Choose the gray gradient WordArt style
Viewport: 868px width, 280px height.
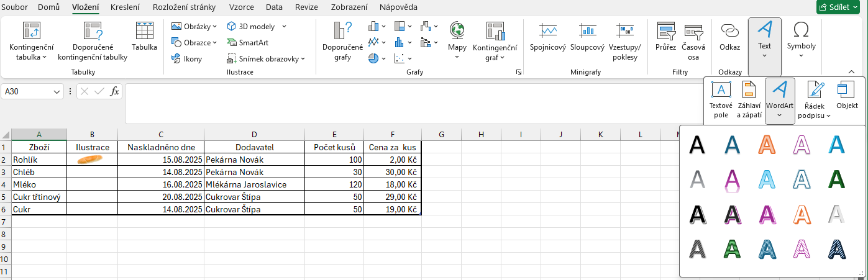pos(698,179)
